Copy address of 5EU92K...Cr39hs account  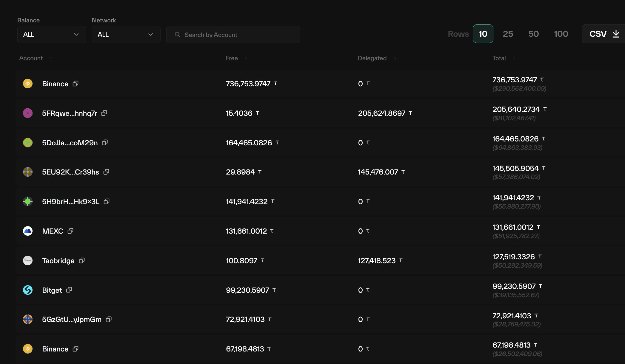pos(106,172)
